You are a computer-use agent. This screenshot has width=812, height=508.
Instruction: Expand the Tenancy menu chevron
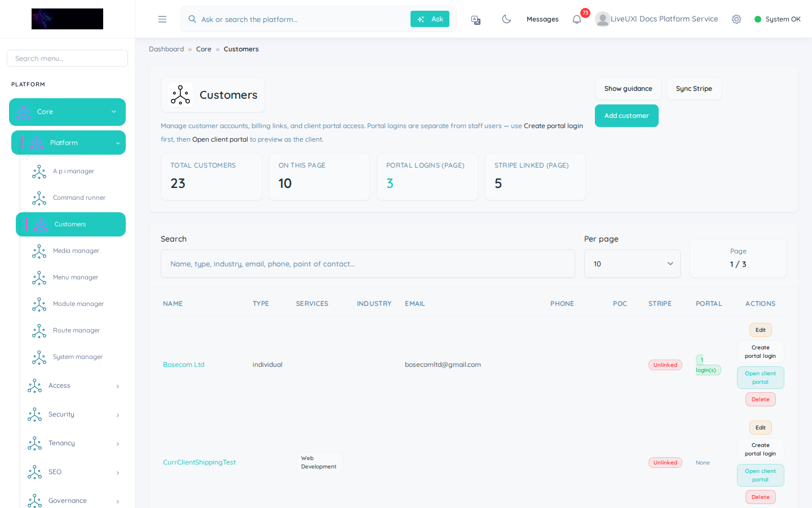pyautogui.click(x=118, y=444)
